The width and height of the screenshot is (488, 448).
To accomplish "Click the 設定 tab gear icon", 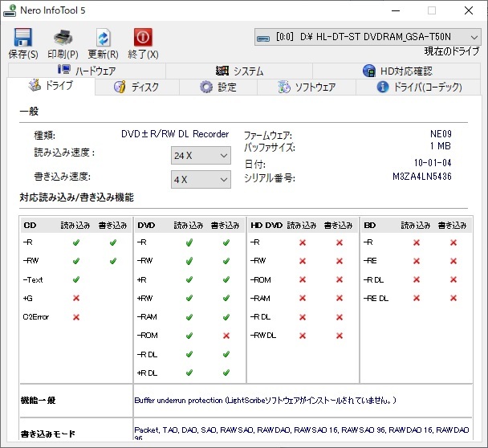I will point(206,87).
